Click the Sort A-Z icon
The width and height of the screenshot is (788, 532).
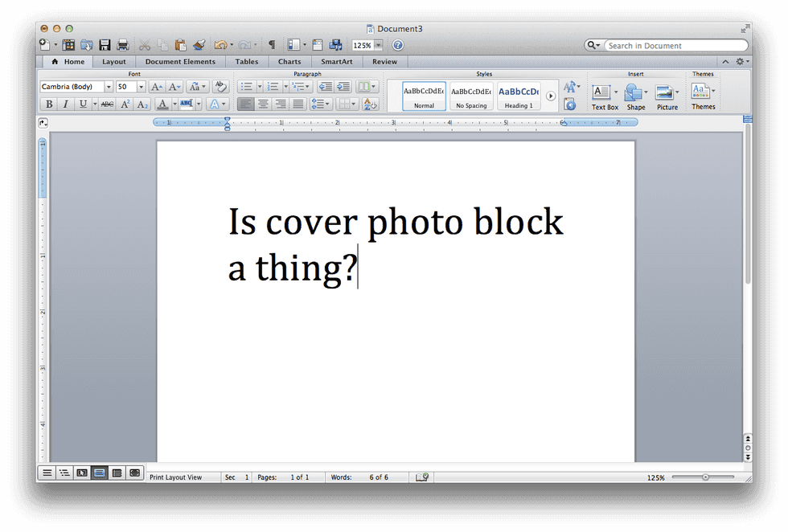pos(370,104)
